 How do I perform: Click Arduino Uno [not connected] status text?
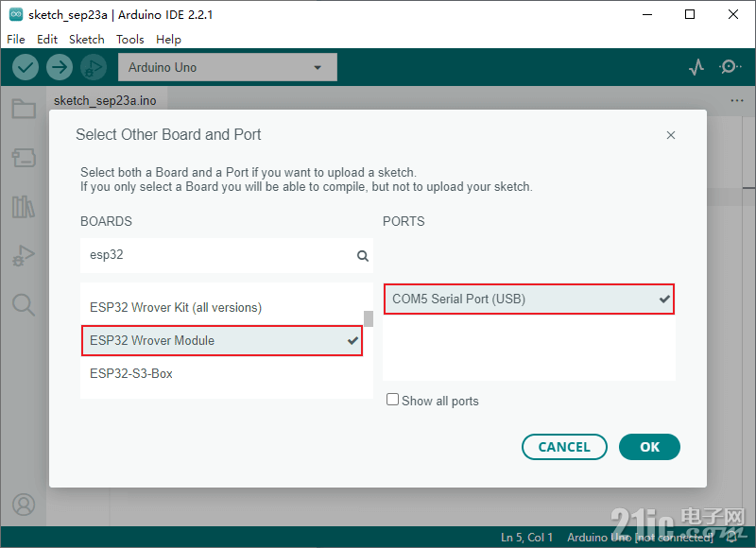pos(640,537)
